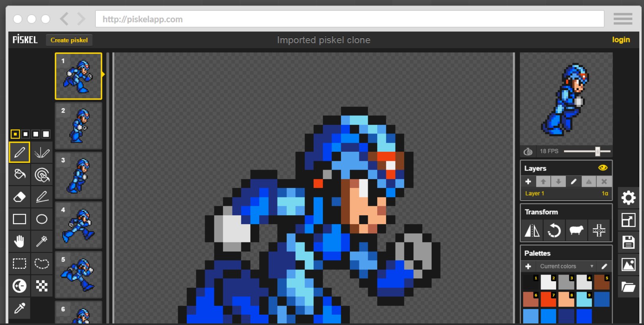The width and height of the screenshot is (644, 325).
Task: Click the Clone sheep transform icon
Action: [576, 230]
